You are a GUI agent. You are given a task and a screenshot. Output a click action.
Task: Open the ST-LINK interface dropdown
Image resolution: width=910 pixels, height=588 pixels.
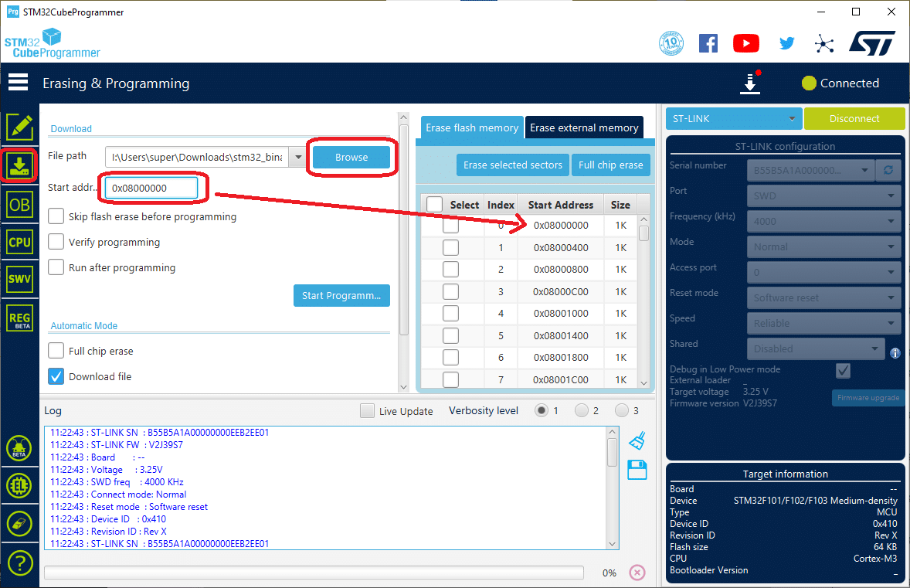[734, 118]
